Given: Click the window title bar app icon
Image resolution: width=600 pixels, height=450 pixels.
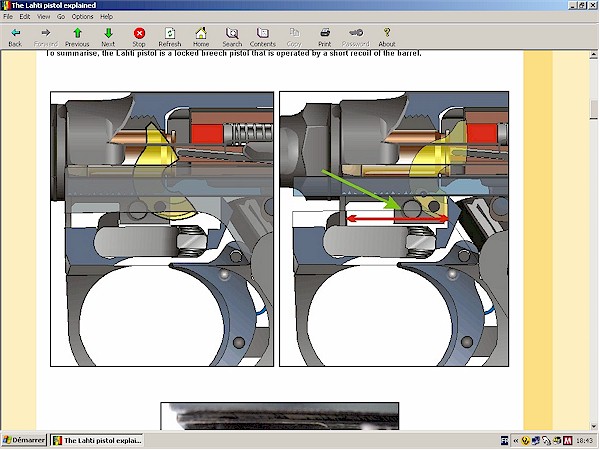Looking at the screenshot, I should coord(5,5).
